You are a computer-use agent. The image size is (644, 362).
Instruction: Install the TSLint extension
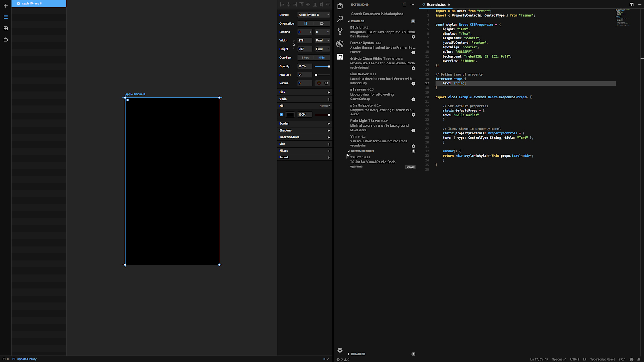tap(410, 167)
